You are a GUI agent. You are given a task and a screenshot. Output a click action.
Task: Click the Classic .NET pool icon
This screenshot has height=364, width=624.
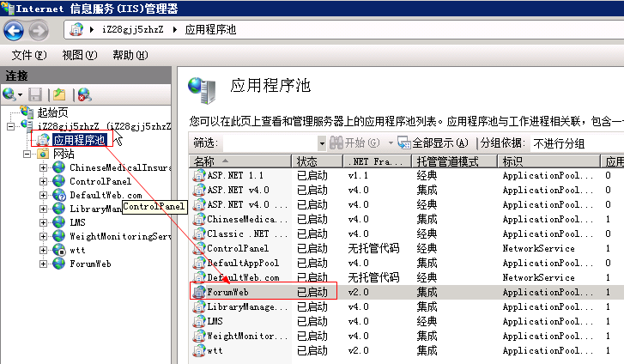click(198, 234)
